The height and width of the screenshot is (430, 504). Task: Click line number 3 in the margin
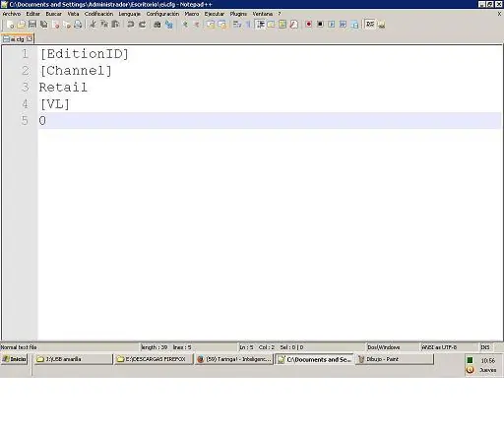click(x=25, y=88)
